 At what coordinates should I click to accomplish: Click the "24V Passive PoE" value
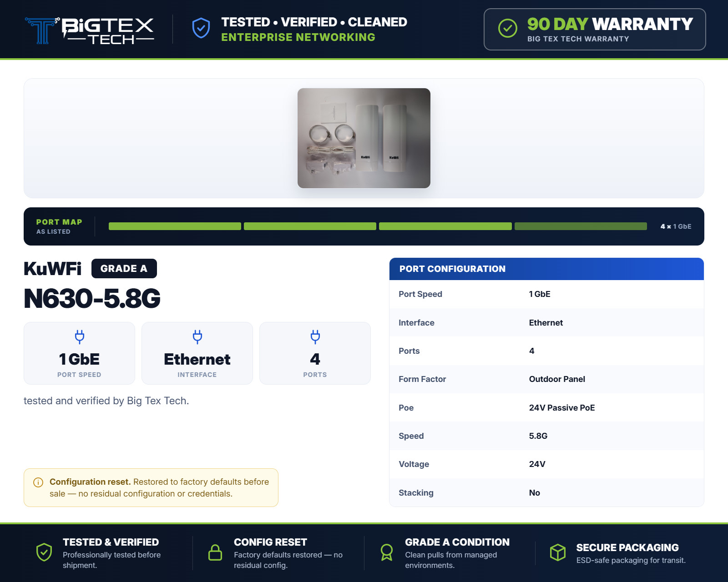click(x=562, y=408)
